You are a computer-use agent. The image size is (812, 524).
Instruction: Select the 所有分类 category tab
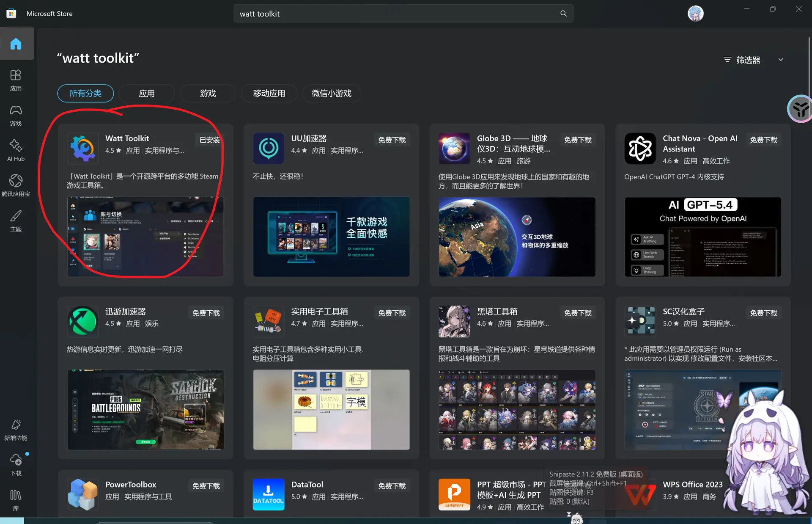[85, 94]
